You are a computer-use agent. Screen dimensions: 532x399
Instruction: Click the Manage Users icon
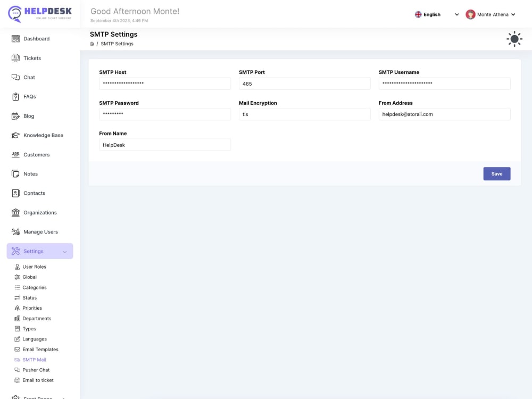click(x=15, y=232)
